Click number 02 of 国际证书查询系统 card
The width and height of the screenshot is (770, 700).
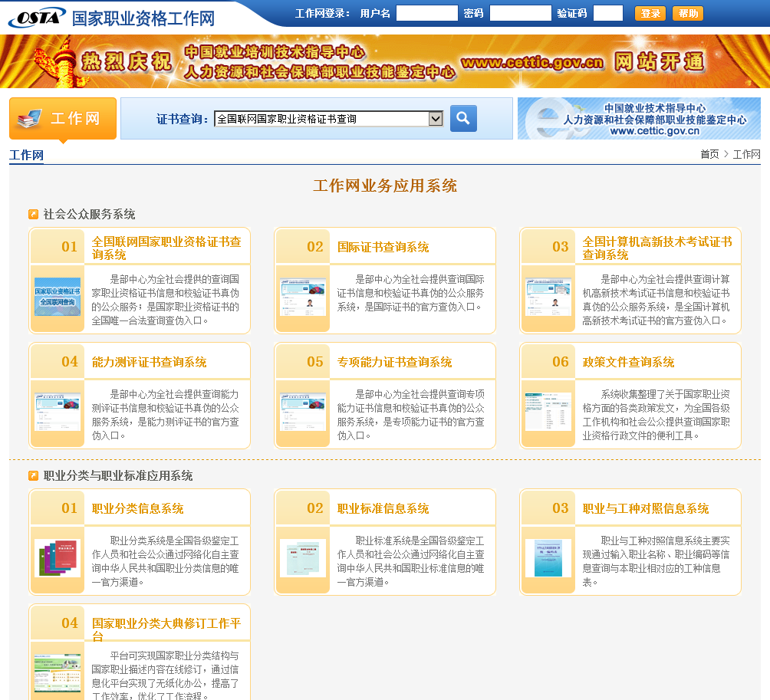coord(314,246)
